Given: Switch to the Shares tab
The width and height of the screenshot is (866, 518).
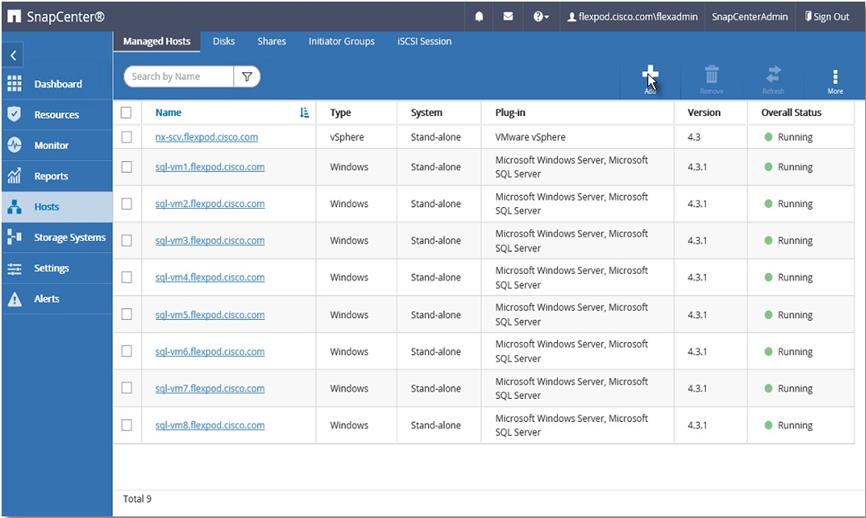Looking at the screenshot, I should pos(271,41).
